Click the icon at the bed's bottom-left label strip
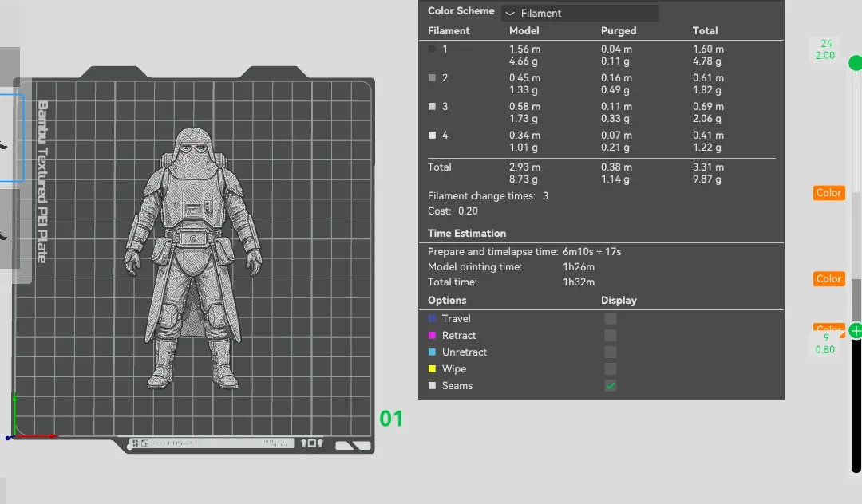This screenshot has height=504, width=862. [x=135, y=443]
